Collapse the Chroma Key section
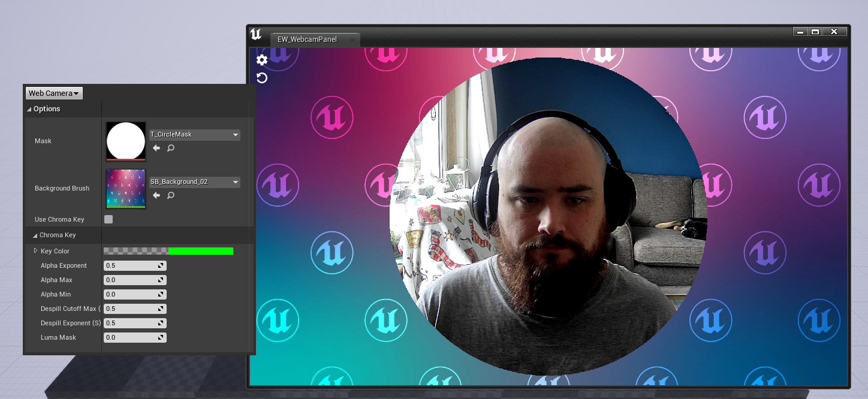Viewport: 868px width, 399px height. [x=35, y=235]
